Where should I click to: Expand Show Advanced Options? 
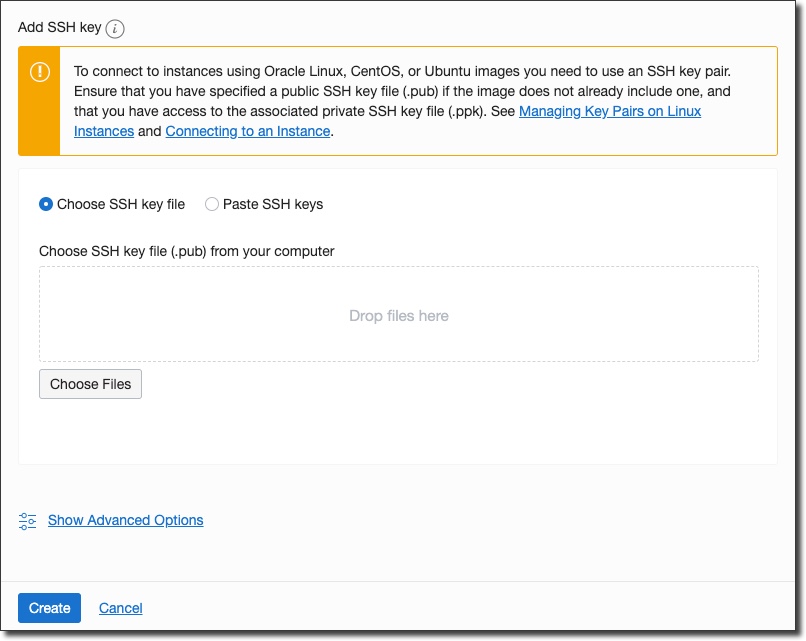(125, 520)
